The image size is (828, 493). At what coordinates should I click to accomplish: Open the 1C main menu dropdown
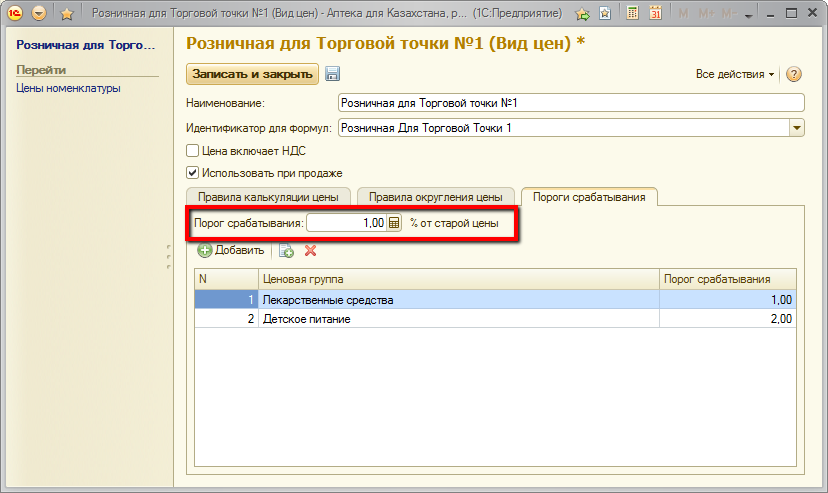coord(39,14)
